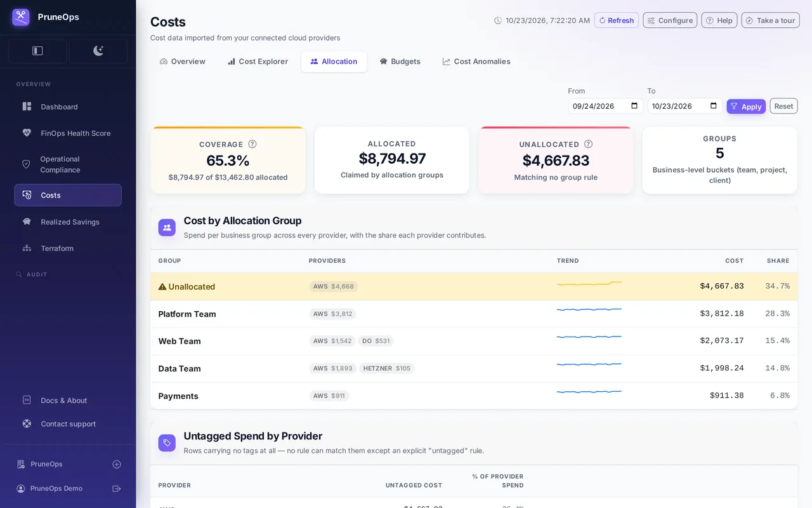Switch to the Overview tab

click(x=183, y=62)
